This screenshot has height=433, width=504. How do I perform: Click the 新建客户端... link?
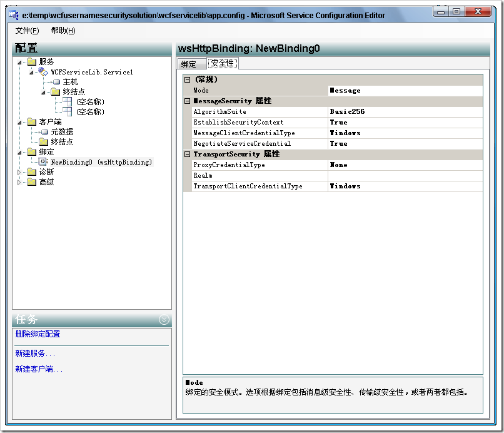(39, 369)
